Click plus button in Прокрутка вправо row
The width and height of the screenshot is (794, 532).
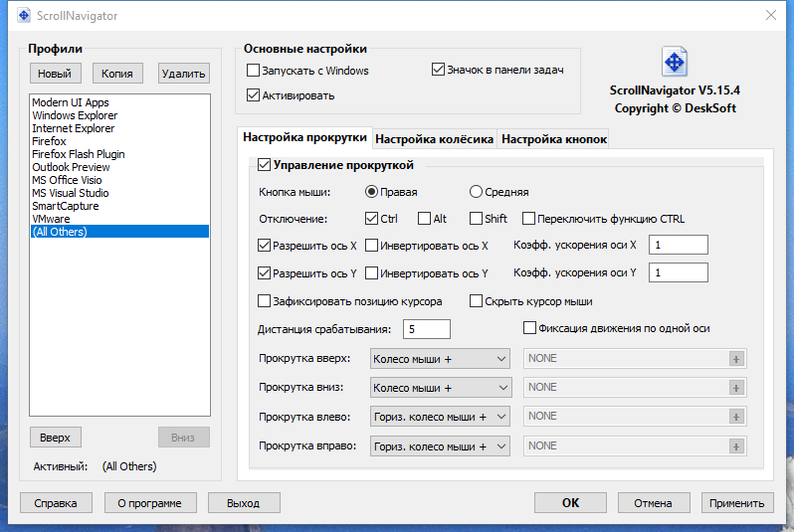pos(735,446)
